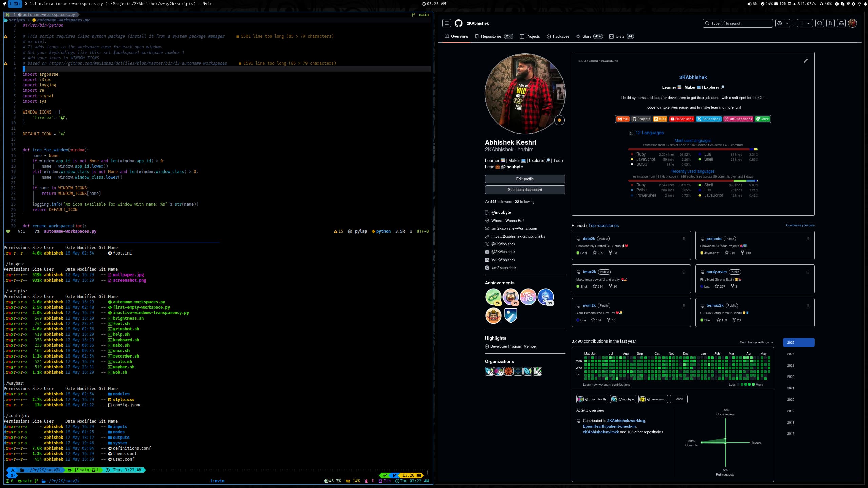Screen dimensions: 868x488
Task: Open the tmux2k pinned repository link
Action: 589,272
